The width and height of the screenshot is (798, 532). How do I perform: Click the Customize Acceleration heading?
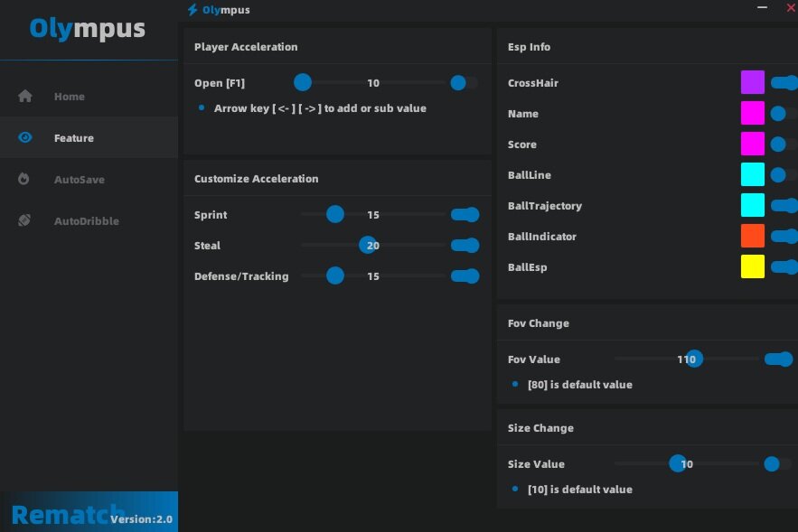pos(256,179)
